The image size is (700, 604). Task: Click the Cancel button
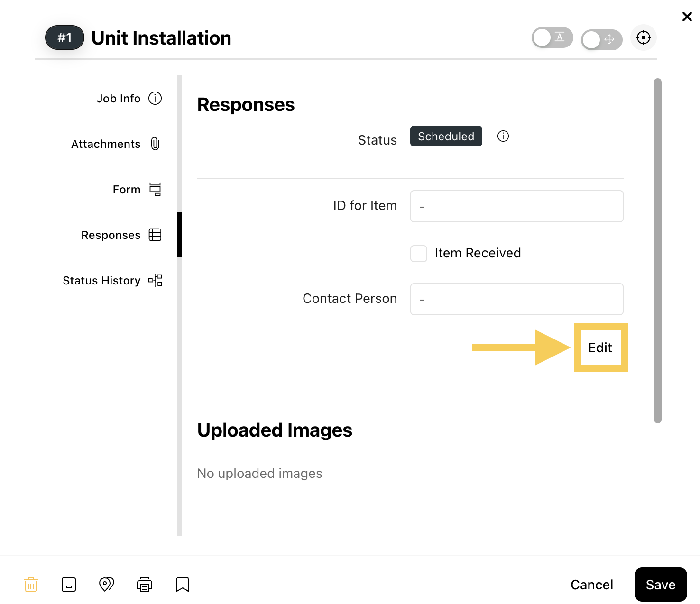coord(592,585)
